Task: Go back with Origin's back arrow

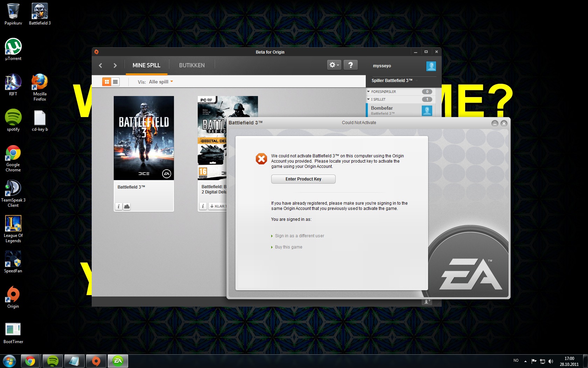Action: pyautogui.click(x=100, y=66)
